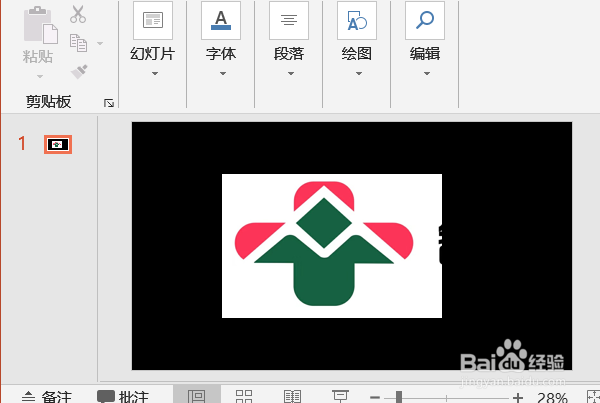
Task: Click the zoom slider handle
Action: 399,397
